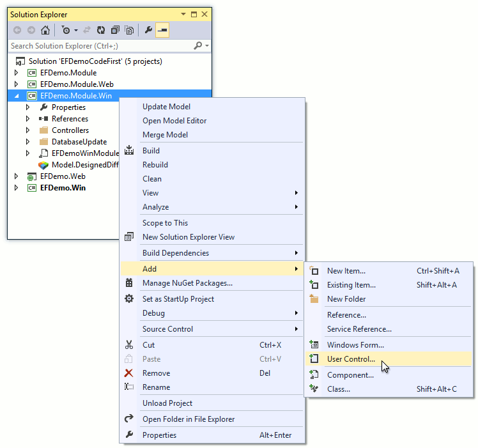Click the Rename menu icon
The width and height of the screenshot is (478, 448).
(x=129, y=387)
